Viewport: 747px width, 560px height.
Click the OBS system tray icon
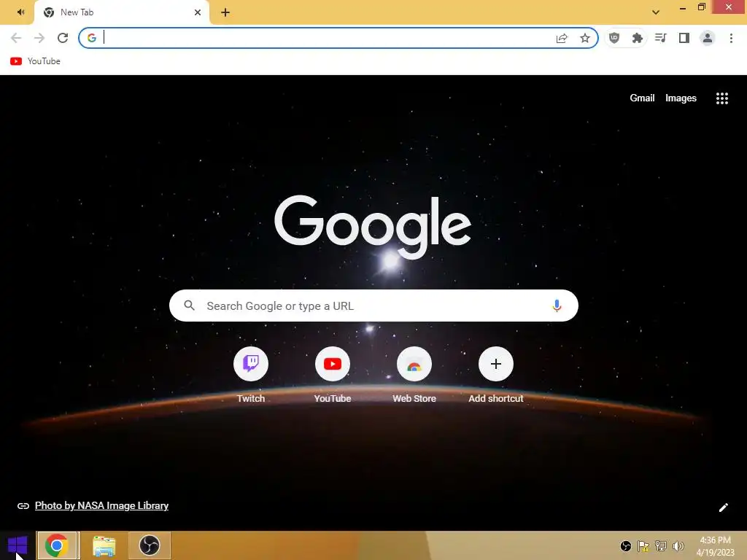click(x=625, y=546)
